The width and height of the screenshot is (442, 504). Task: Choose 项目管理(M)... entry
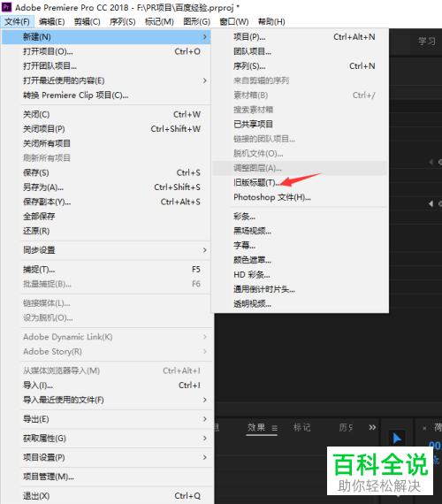[x=106, y=477]
